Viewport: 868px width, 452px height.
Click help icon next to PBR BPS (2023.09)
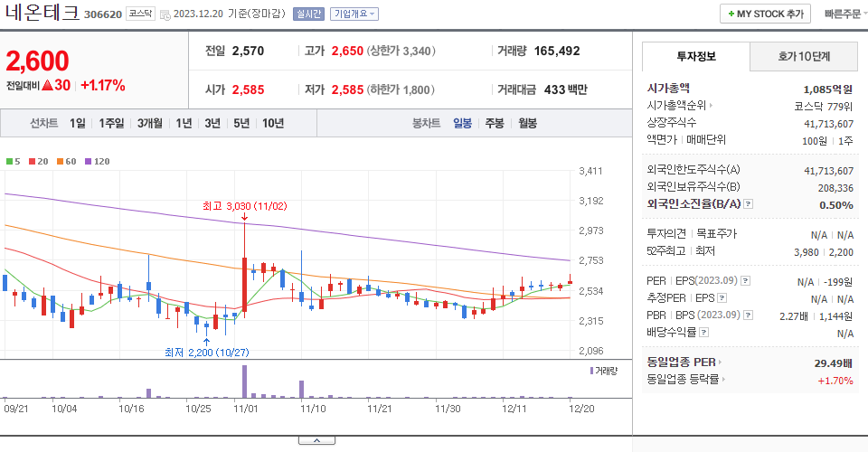pos(749,315)
